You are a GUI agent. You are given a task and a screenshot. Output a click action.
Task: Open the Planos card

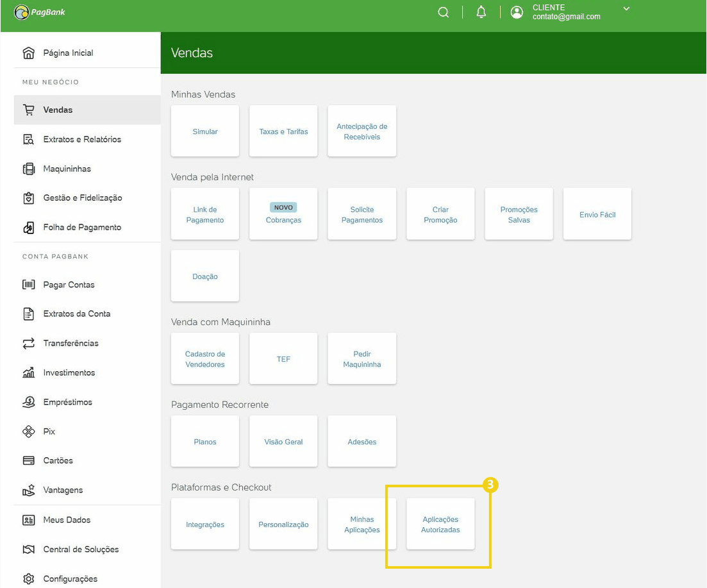coord(205,441)
